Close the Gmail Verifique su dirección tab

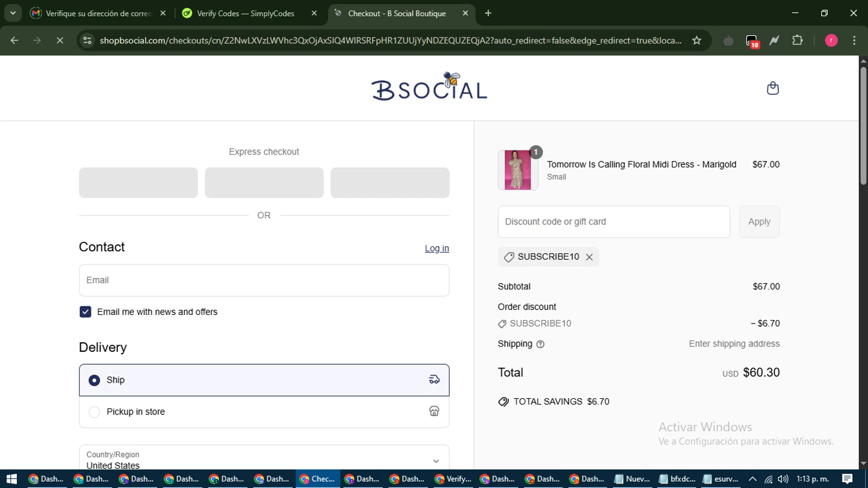(163, 13)
